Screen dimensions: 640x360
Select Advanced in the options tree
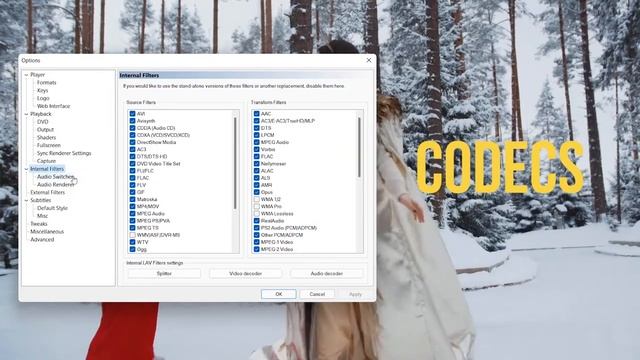pos(42,240)
